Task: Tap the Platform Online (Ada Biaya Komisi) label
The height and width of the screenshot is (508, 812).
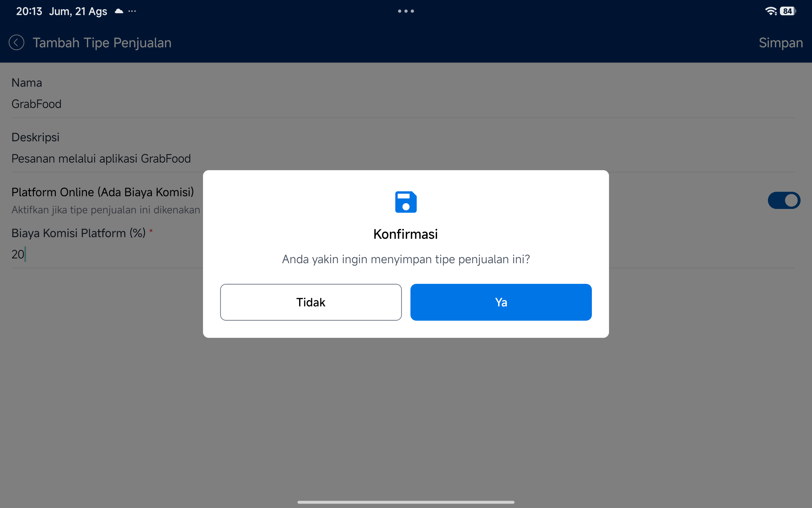Action: [x=103, y=192]
